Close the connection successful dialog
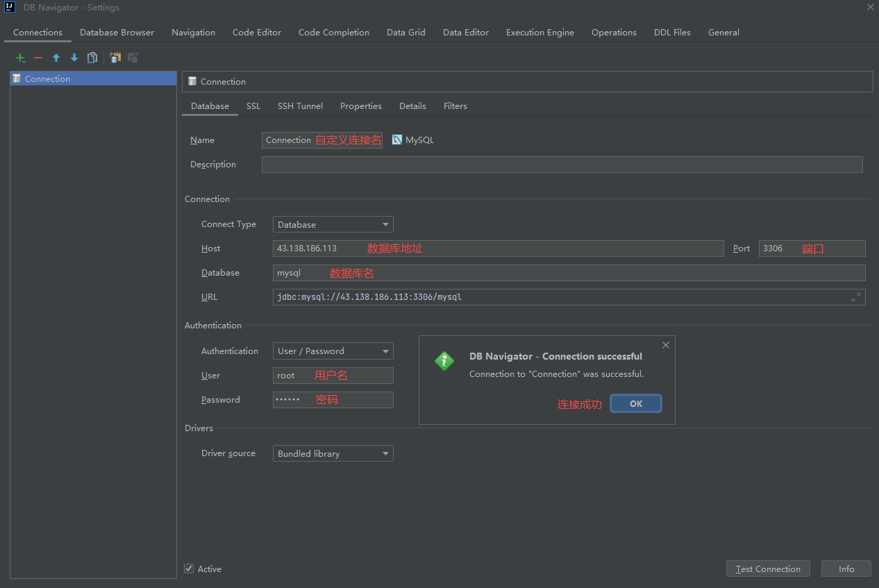Image resolution: width=879 pixels, height=588 pixels. point(666,345)
